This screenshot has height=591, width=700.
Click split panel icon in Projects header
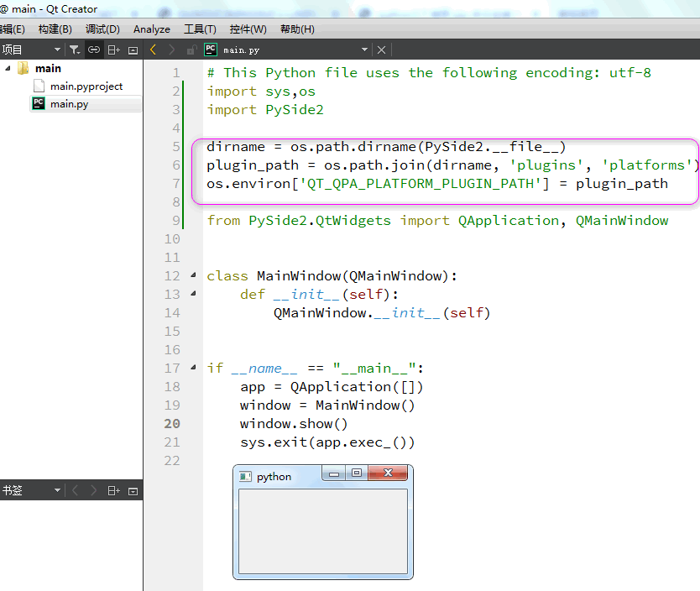point(114,50)
